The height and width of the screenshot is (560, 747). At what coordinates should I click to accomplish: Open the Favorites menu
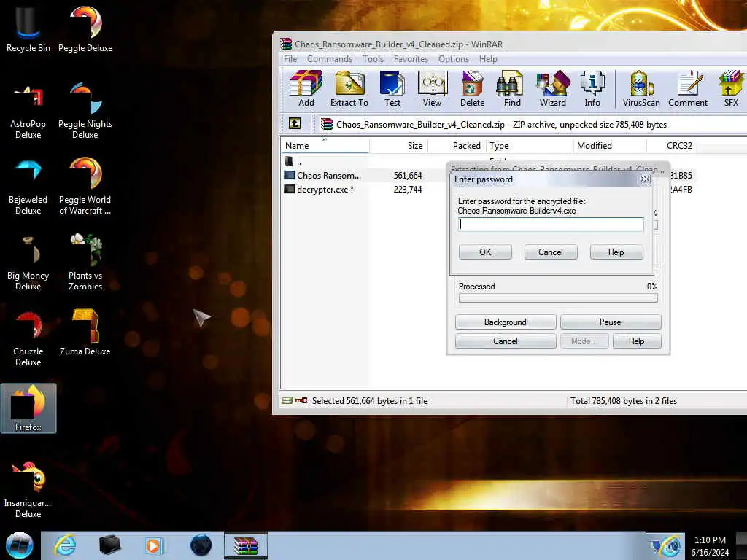[411, 59]
